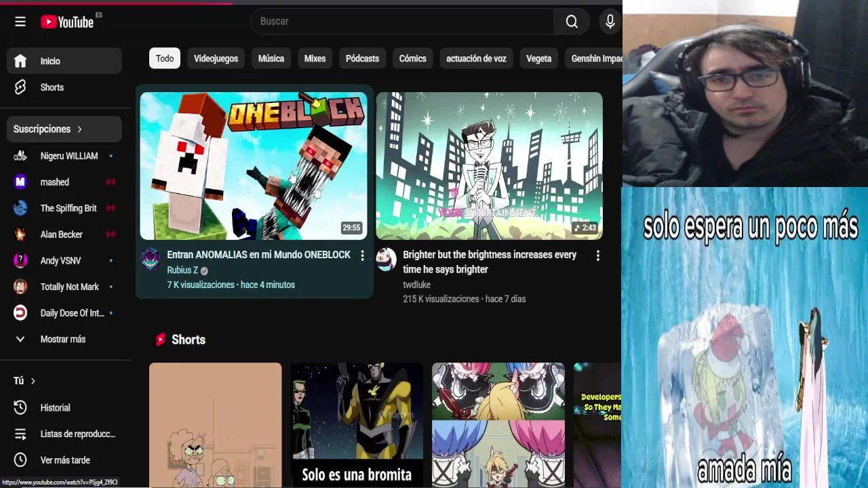
Task: Expand the Tú section chevron
Action: pos(33,381)
